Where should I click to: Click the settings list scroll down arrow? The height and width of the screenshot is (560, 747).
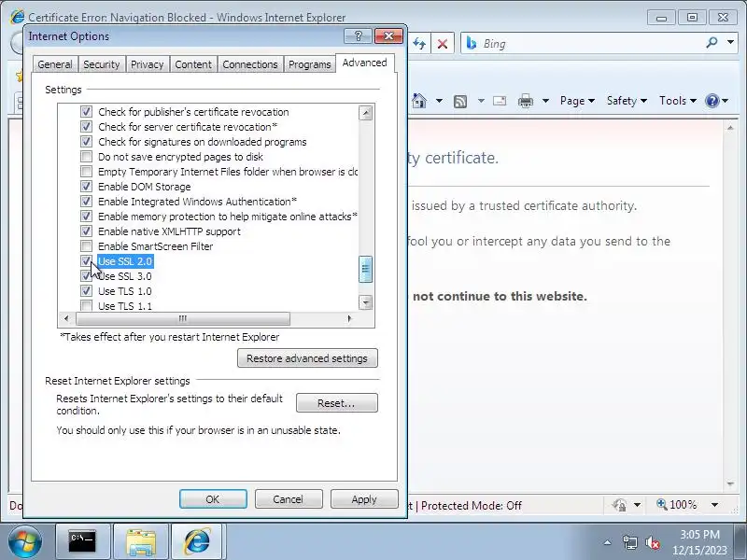point(365,301)
